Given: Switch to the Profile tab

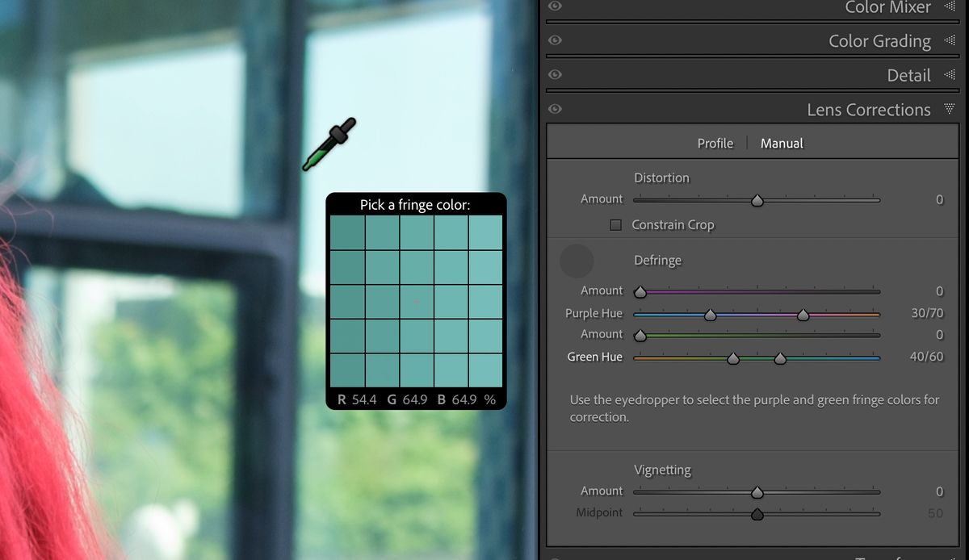Looking at the screenshot, I should tap(715, 143).
